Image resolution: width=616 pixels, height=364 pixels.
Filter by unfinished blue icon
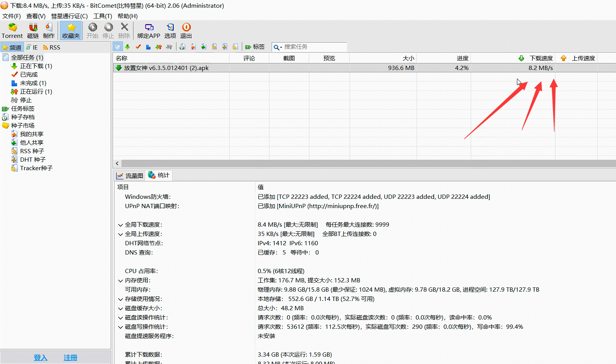coord(148,47)
